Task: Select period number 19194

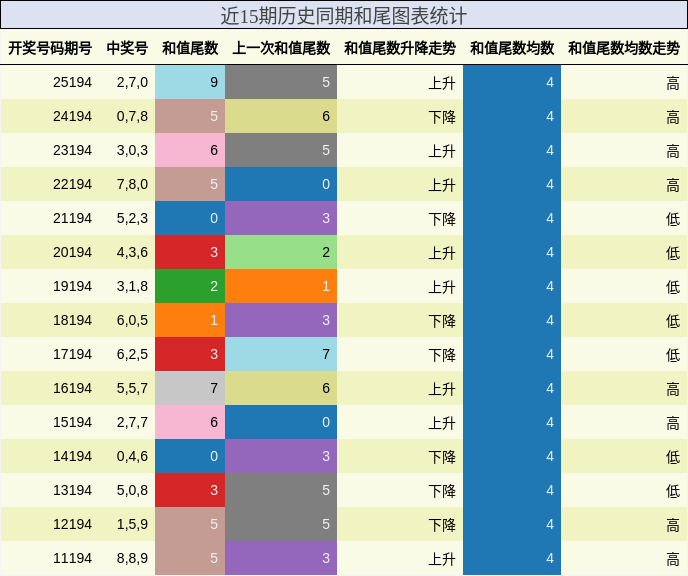Action: click(72, 286)
